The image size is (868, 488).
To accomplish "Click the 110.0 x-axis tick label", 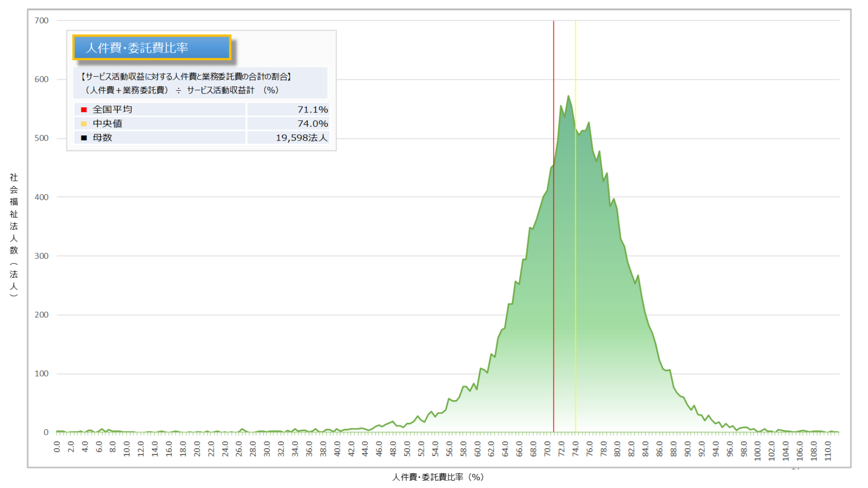I will pos(828,450).
